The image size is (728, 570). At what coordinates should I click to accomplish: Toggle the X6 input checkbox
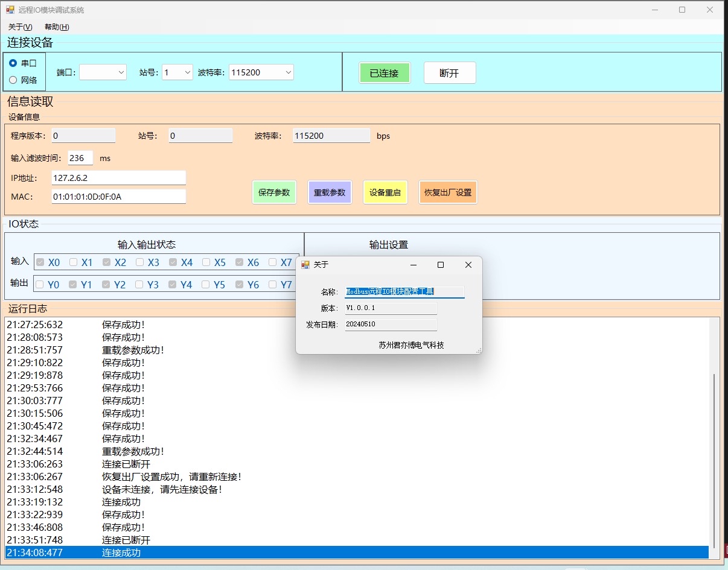(240, 262)
